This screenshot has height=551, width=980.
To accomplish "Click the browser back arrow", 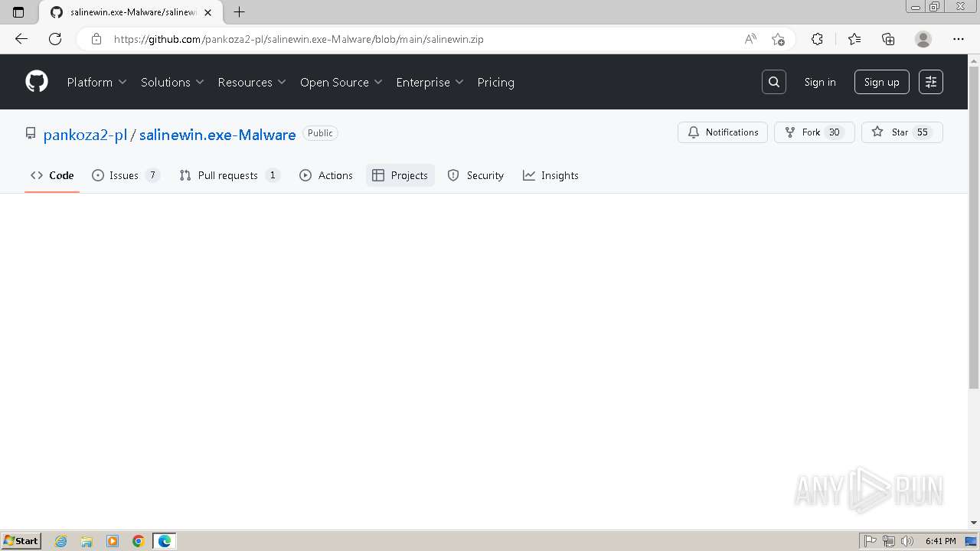I will point(21,39).
